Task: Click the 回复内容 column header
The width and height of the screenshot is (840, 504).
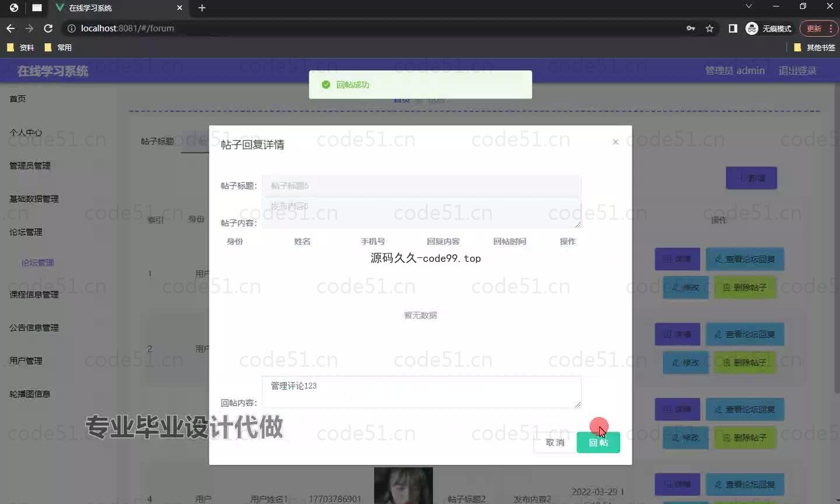Action: pyautogui.click(x=443, y=242)
